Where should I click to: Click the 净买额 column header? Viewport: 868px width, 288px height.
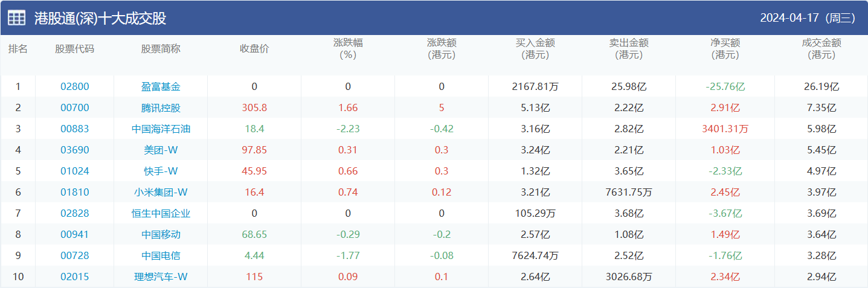point(725,49)
